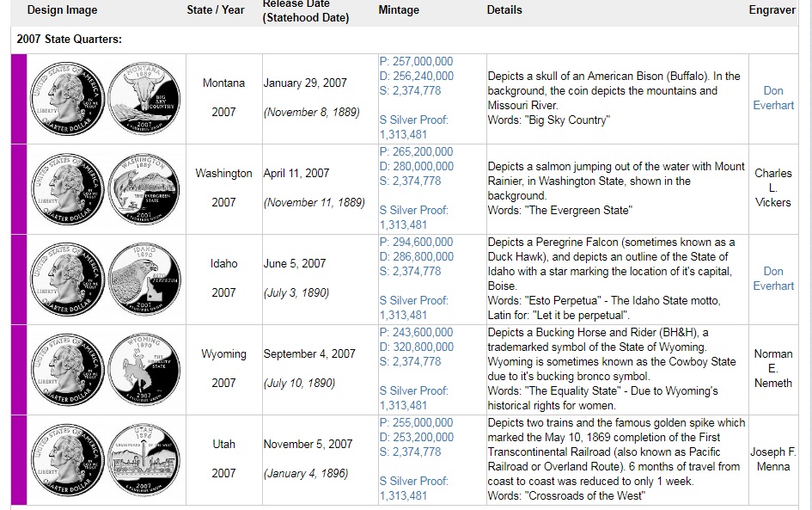This screenshot has height=510, width=812.
Task: Click the 'Engraver' column header
Action: coord(772,9)
